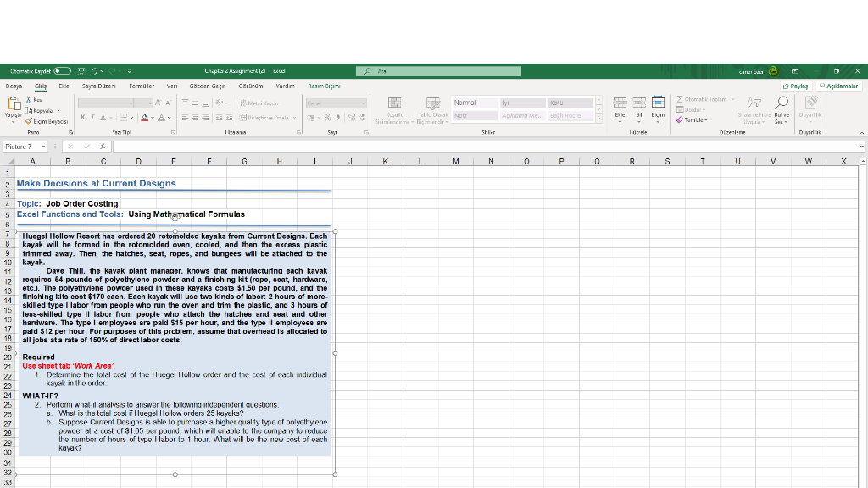Open the Pano clipboard dialog launcher
The height and width of the screenshot is (488, 868).
(x=71, y=133)
